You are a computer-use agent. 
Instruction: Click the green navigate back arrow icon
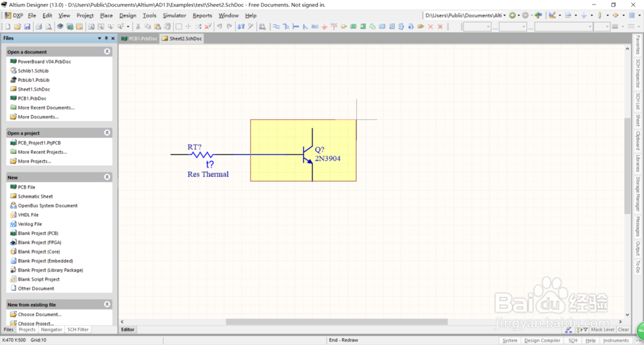[512, 15]
